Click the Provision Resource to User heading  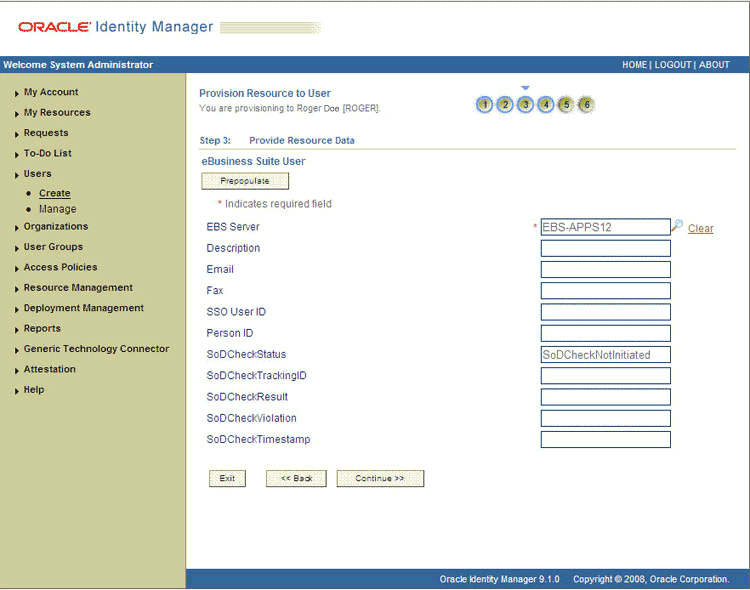[265, 93]
